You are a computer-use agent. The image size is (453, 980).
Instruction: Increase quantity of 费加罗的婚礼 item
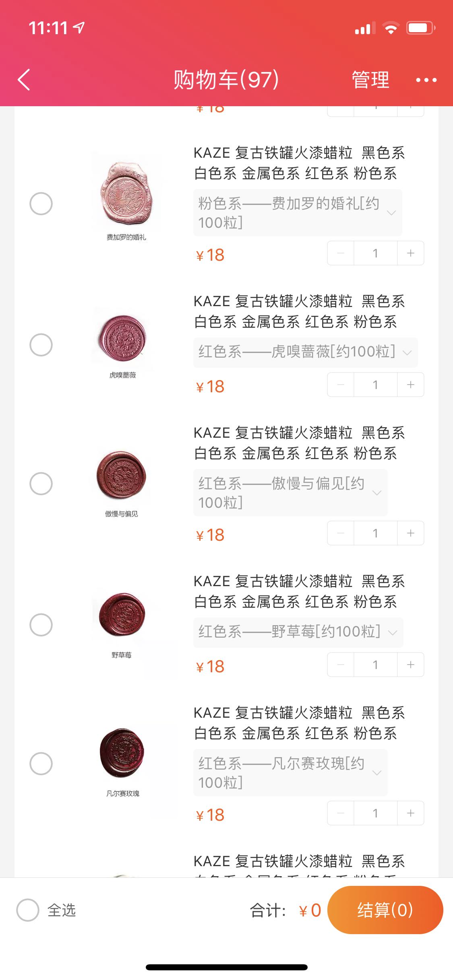coord(410,253)
